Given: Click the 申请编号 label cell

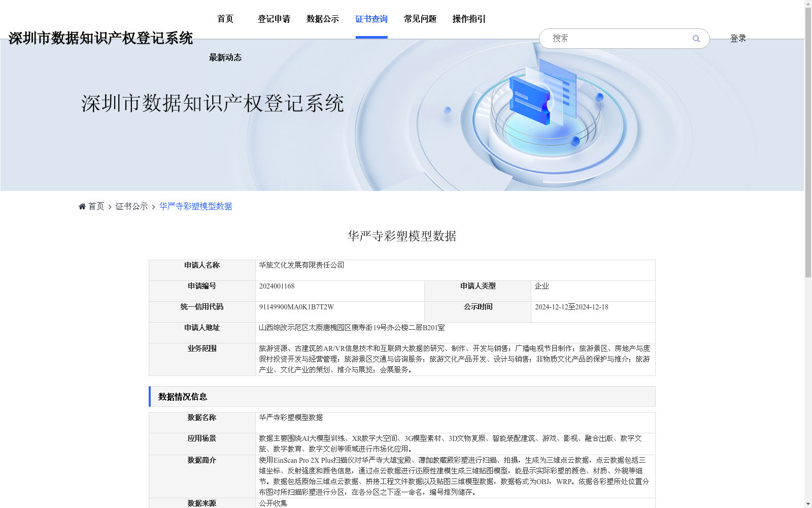Looking at the screenshot, I should pos(202,291).
